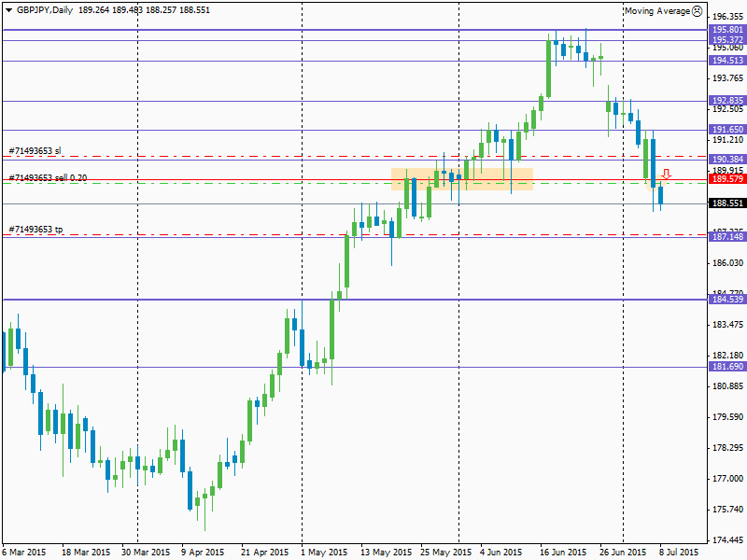Click the 21 Apr 2015 date label
Viewport: 747px width, 560px height.
(265, 553)
